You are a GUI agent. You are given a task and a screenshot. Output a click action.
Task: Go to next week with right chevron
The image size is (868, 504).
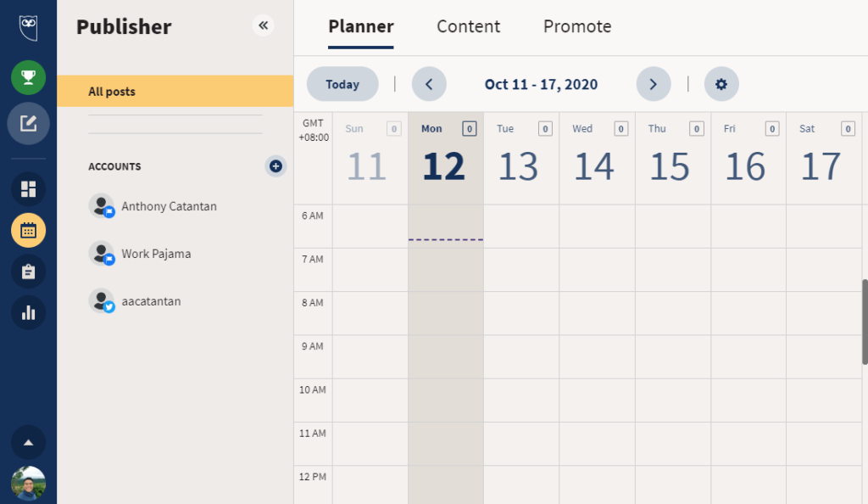pos(654,84)
